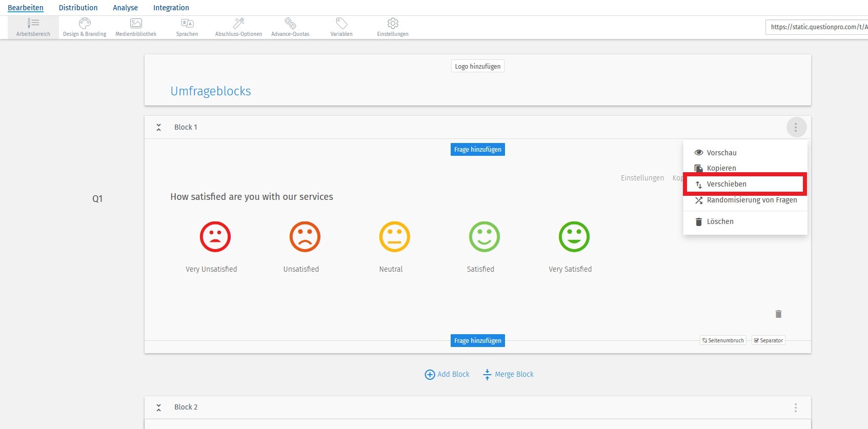Click the Q1 question number
The height and width of the screenshot is (429, 868).
point(97,199)
